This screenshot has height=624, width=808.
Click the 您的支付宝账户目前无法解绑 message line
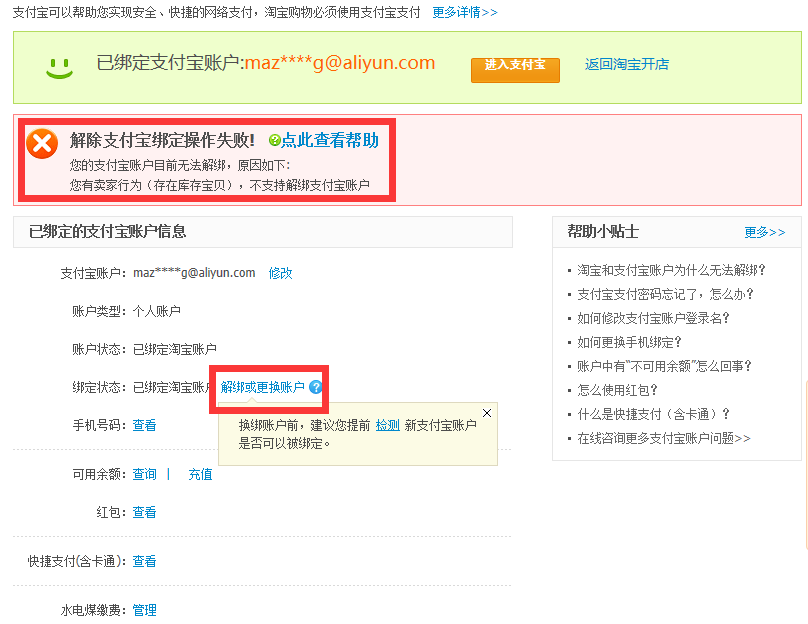coord(180,165)
